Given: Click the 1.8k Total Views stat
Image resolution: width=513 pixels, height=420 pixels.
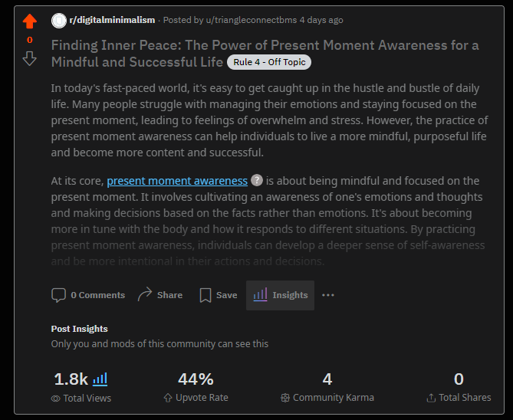Looking at the screenshot, I should coord(71,379).
